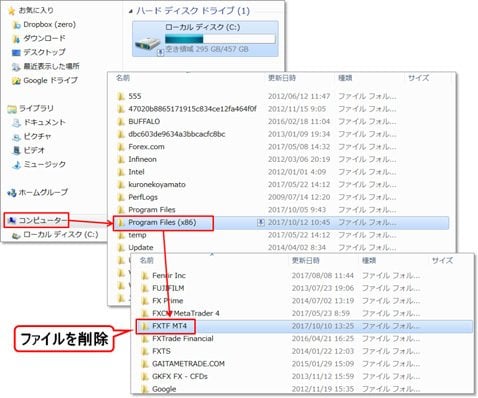
Task: Select デスクトップ in the sidebar
Action: [x=39, y=52]
